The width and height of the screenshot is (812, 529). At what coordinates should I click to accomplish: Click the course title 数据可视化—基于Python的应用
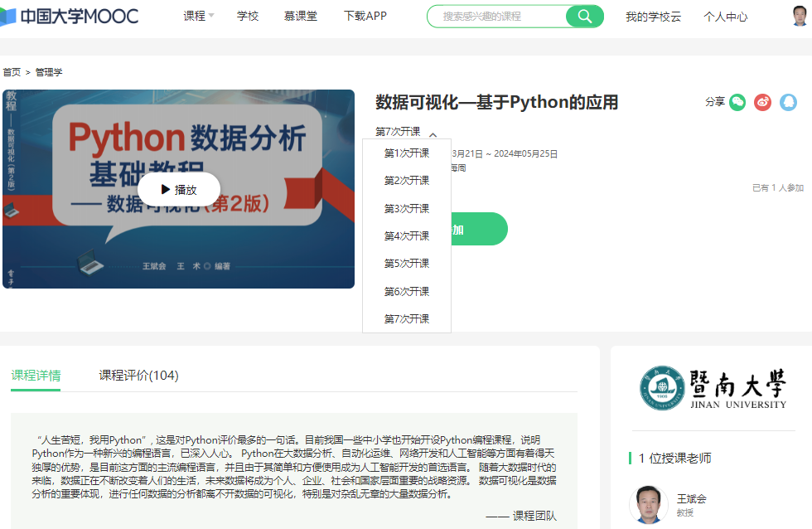click(496, 102)
